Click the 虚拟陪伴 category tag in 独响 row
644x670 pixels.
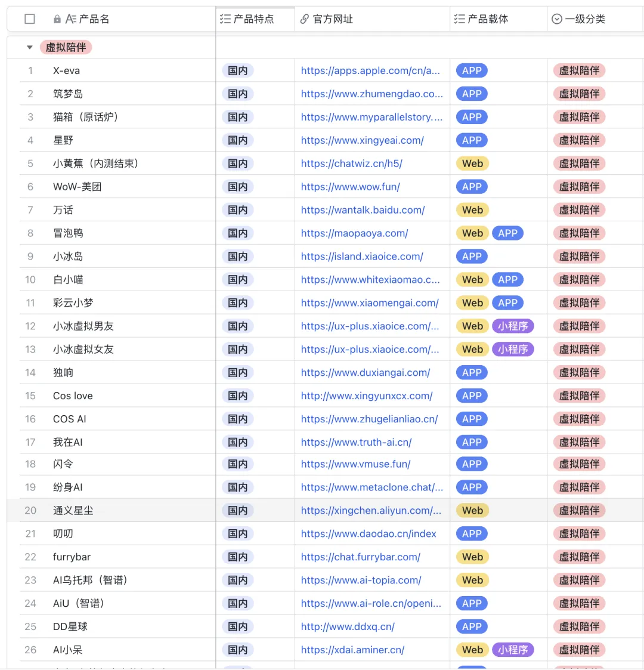[580, 373]
